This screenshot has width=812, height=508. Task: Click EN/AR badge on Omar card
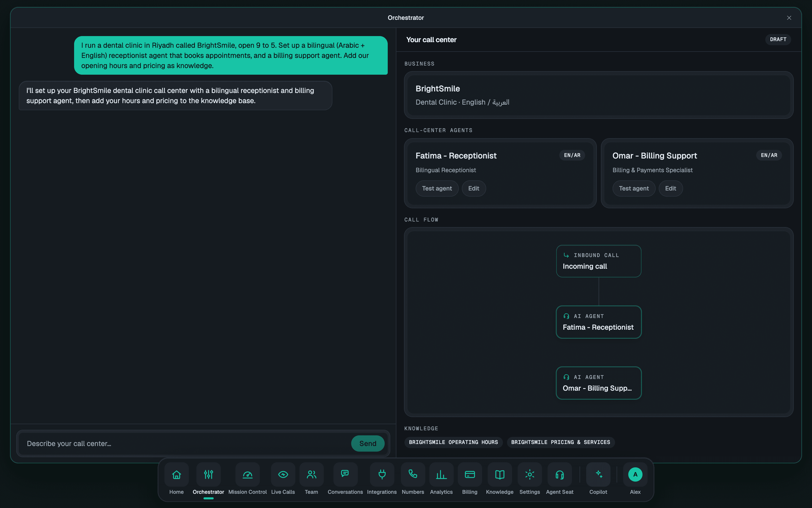click(769, 155)
